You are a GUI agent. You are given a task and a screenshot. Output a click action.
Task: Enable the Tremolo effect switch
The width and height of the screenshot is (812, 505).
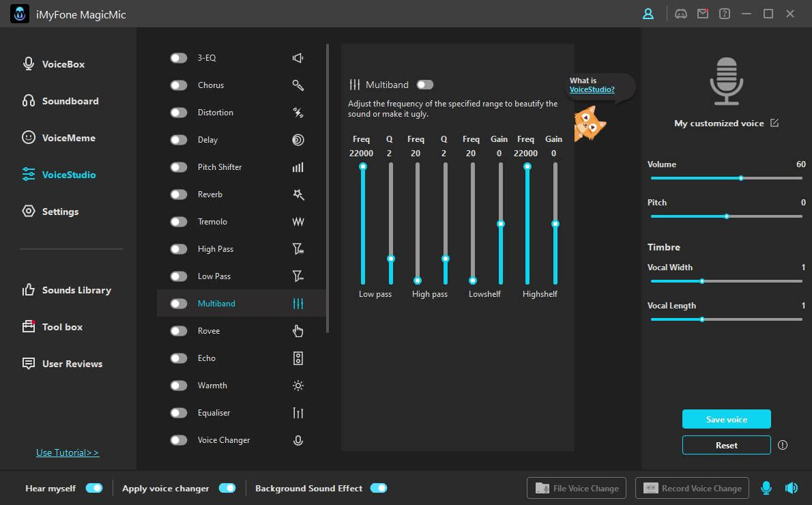pyautogui.click(x=179, y=222)
